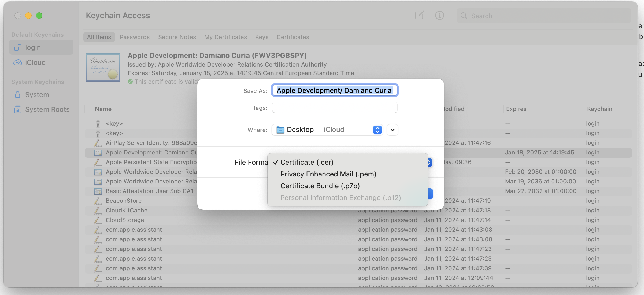
Task: Click the login keychain unlocked padlock icon
Action: click(18, 47)
